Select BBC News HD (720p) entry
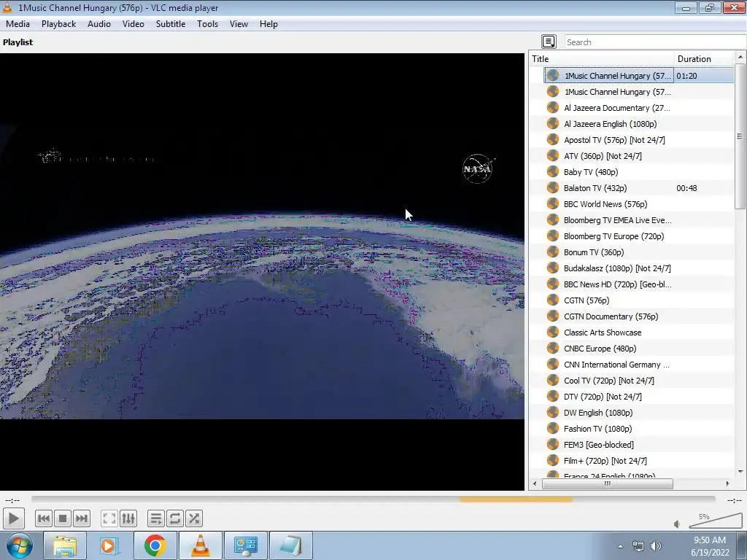The width and height of the screenshot is (747, 560). [632, 284]
